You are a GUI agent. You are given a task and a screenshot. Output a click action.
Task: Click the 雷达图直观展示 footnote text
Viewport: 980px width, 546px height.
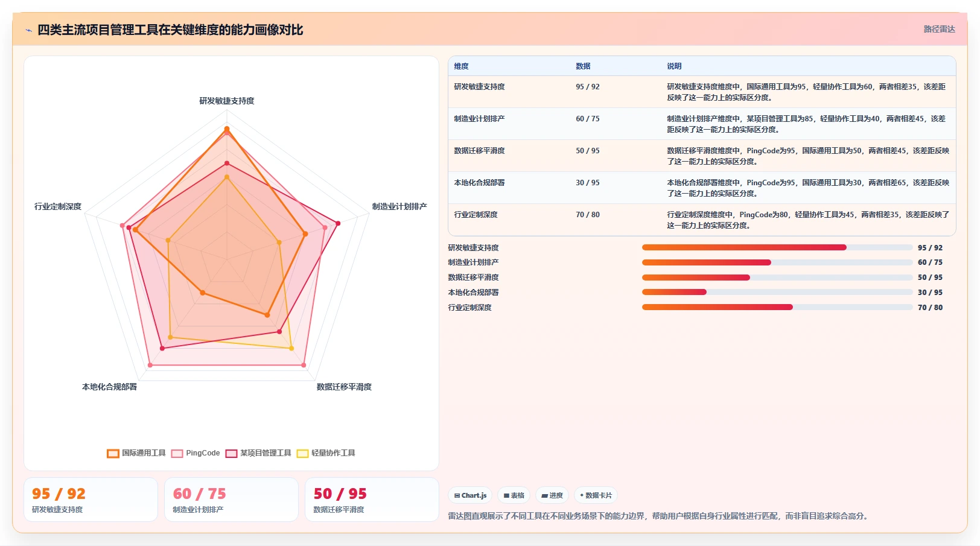pos(659,516)
